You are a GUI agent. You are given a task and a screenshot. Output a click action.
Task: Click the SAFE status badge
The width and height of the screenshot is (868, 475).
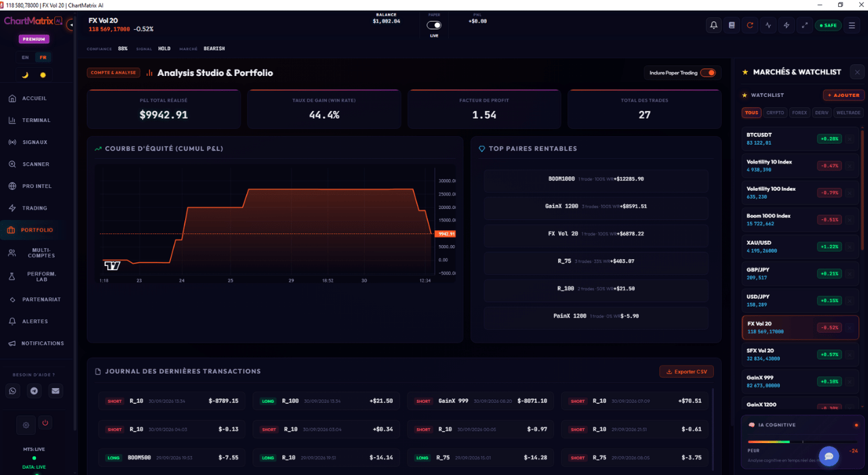828,25
